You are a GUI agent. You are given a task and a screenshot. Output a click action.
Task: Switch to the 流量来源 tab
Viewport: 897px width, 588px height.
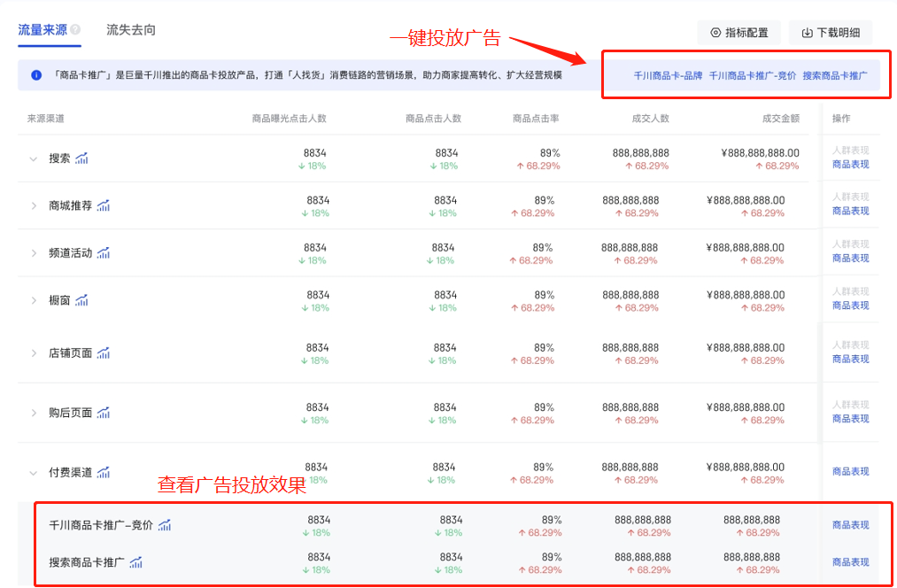click(x=43, y=30)
